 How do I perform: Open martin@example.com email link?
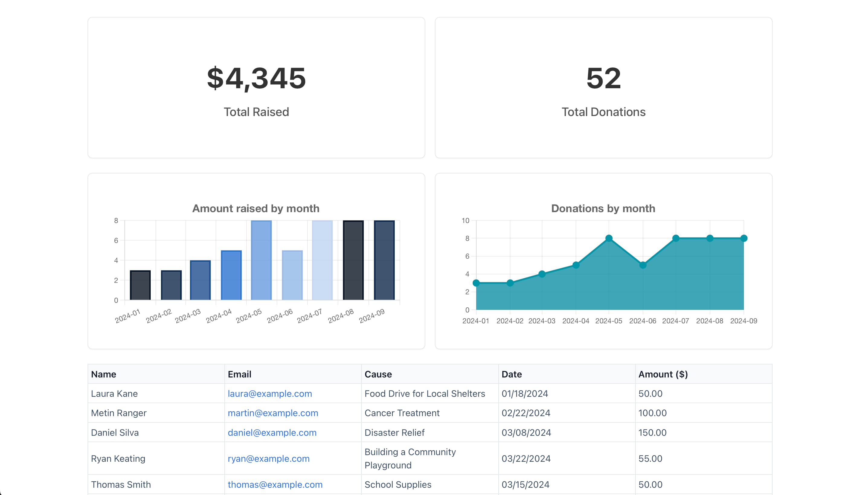pyautogui.click(x=273, y=413)
